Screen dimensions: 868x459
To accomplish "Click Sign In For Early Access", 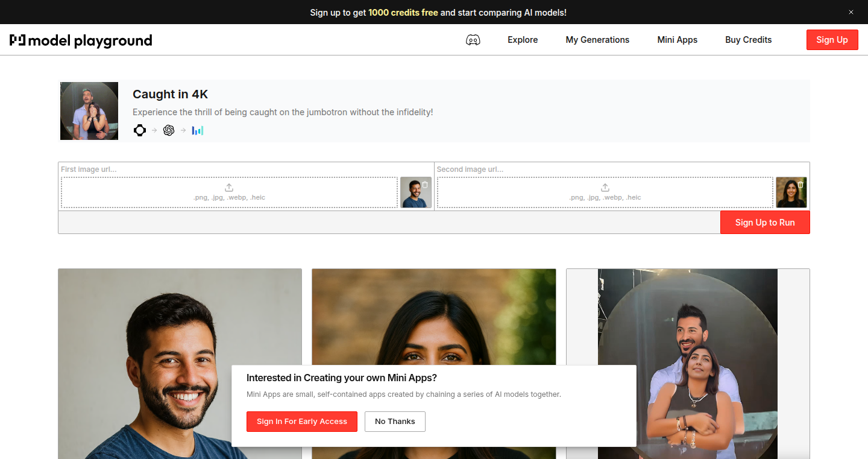I will (x=302, y=422).
